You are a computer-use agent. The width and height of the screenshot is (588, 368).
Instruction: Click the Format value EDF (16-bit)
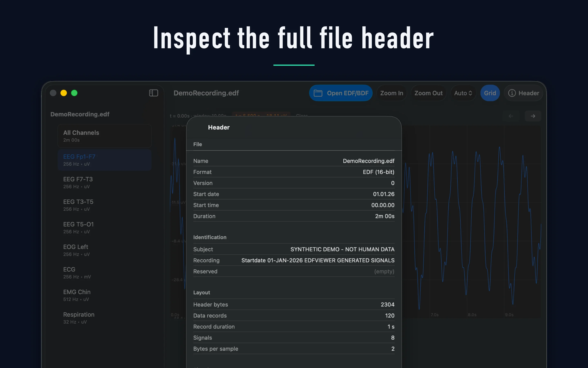(379, 172)
